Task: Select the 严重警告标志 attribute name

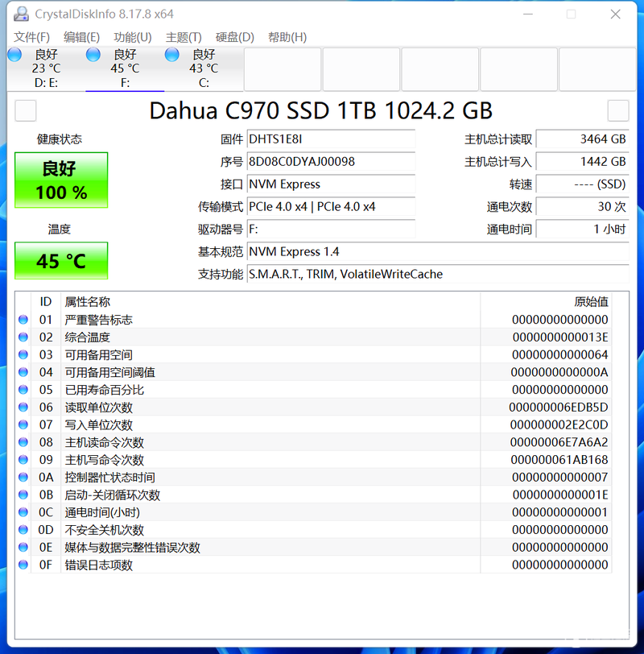Action: coord(98,320)
